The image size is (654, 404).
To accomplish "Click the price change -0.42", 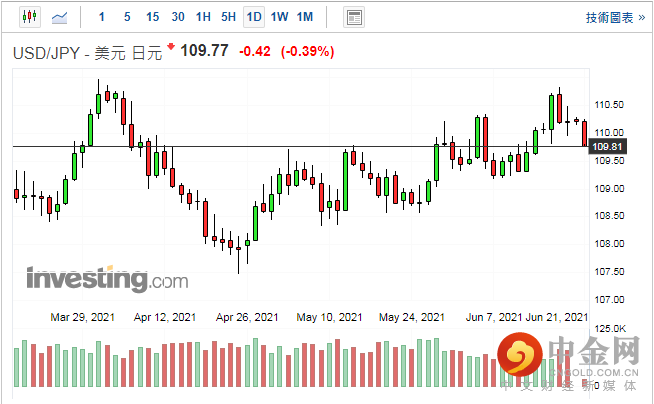I will [255, 51].
